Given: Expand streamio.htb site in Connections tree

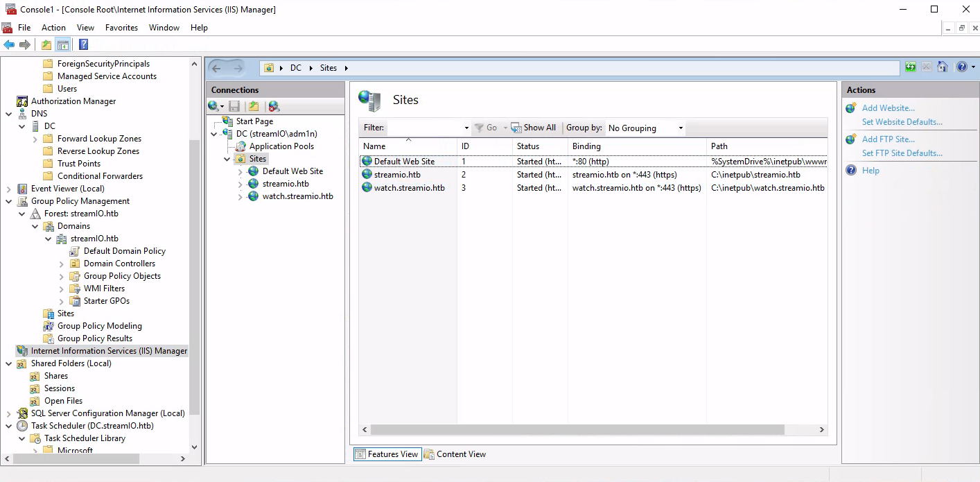Looking at the screenshot, I should pos(240,184).
